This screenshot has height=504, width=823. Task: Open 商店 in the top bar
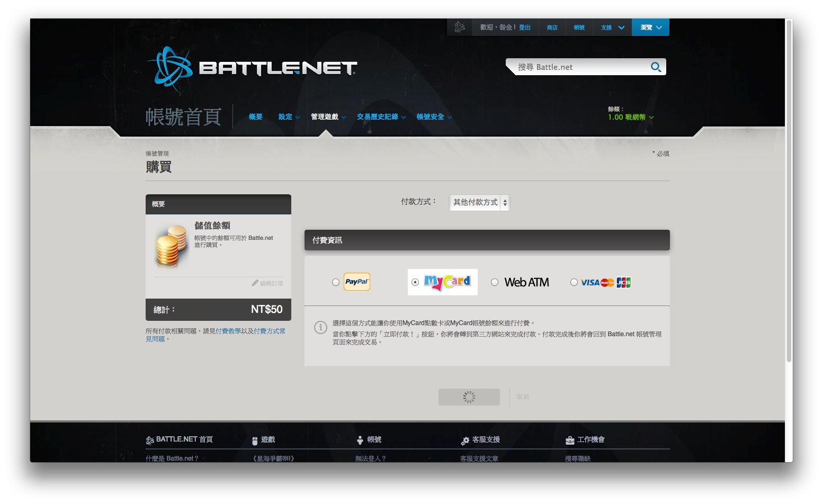[552, 28]
